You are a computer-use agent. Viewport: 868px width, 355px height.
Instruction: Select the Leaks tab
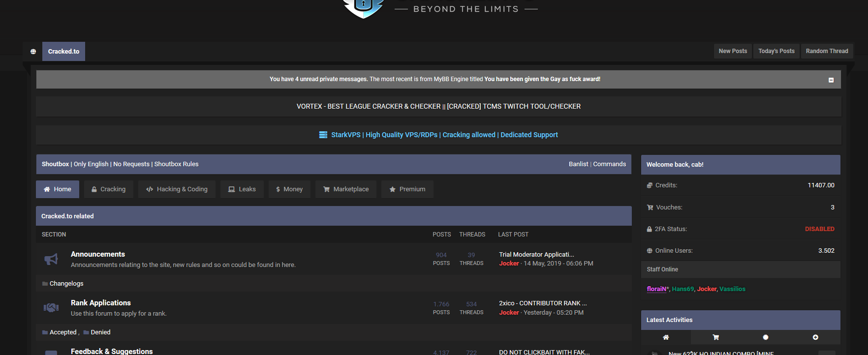[x=242, y=189]
